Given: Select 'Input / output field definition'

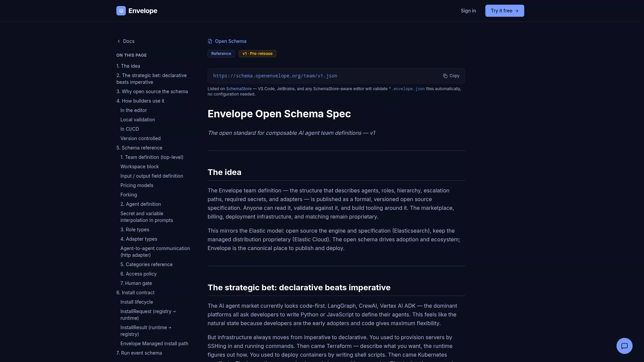Looking at the screenshot, I should [x=152, y=176].
